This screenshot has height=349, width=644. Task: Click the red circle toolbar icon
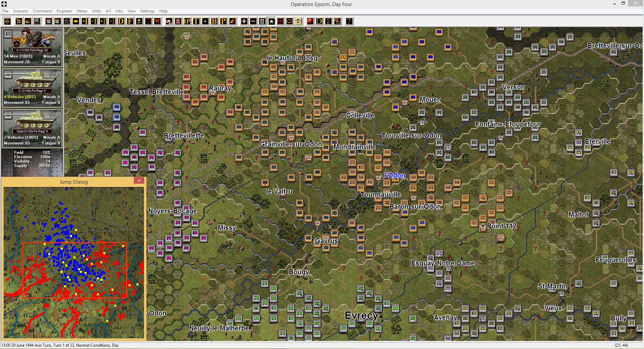click(x=148, y=21)
